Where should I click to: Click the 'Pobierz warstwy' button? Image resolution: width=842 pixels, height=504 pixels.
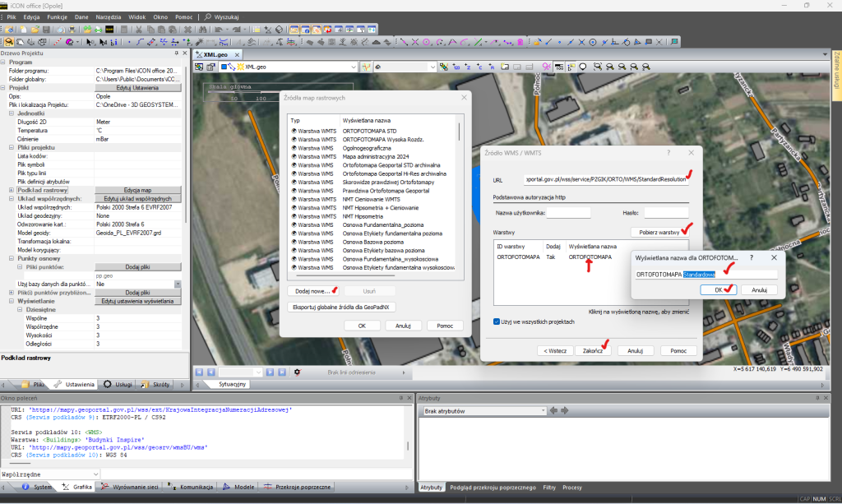(657, 233)
